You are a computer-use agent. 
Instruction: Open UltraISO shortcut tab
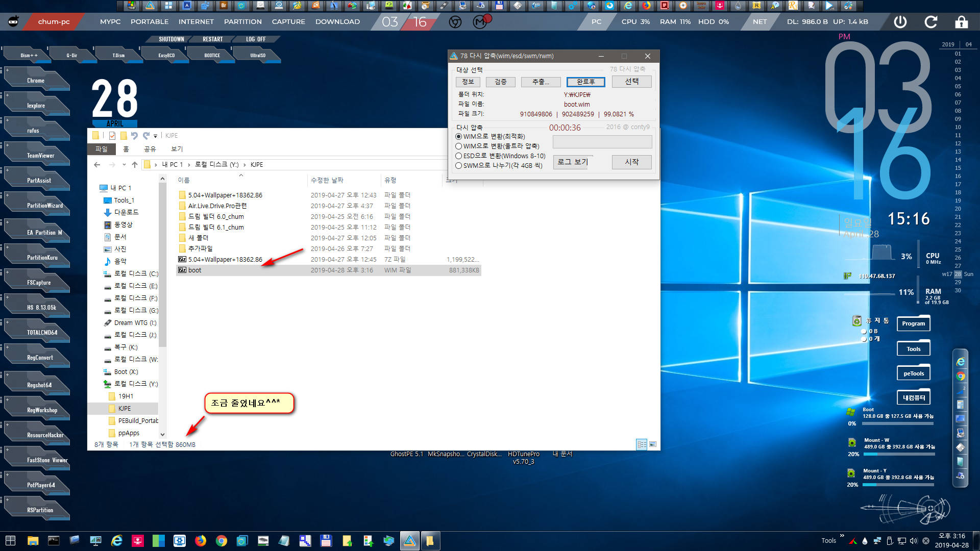point(258,55)
